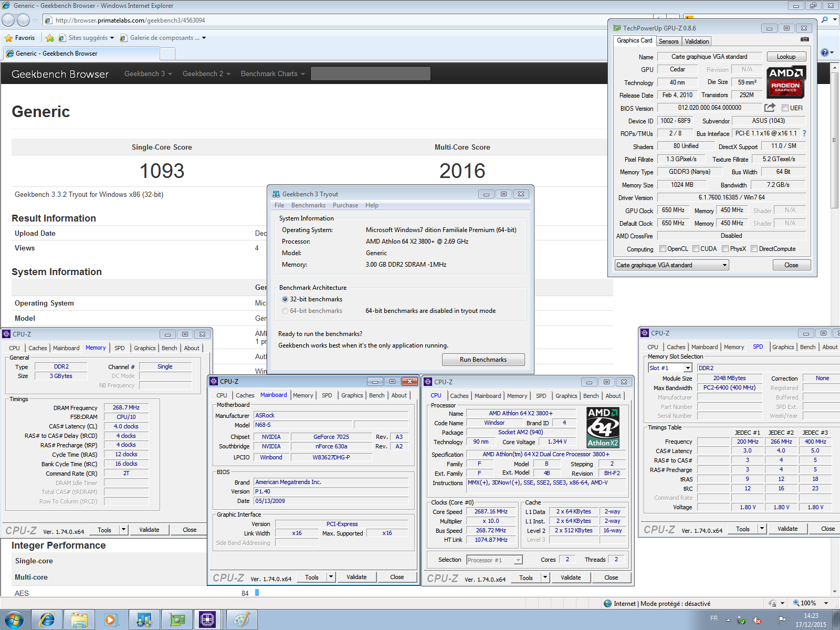Click the add-to-favorites-bar star icon
840x630 pixels.
coord(50,38)
